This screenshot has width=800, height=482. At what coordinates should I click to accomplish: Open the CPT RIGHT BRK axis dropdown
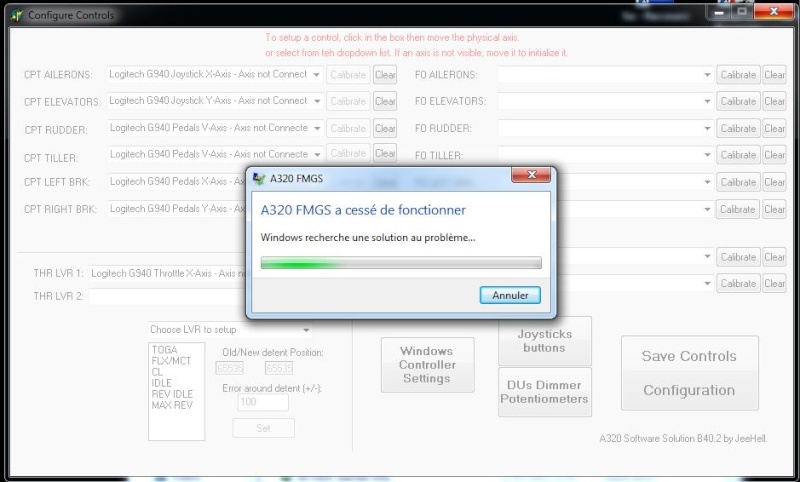coord(177,209)
